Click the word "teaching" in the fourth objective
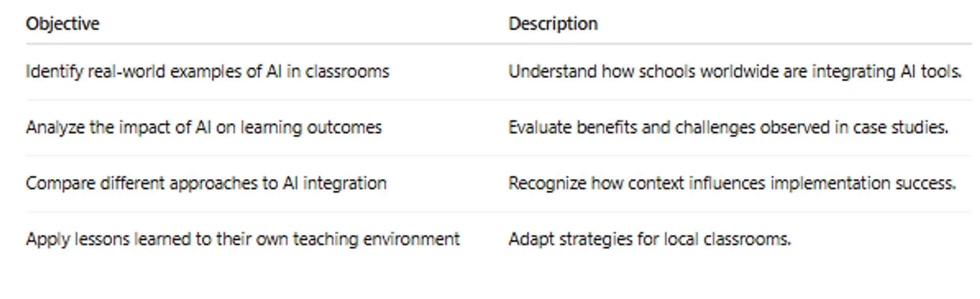This screenshot has height=299, width=980. [325, 239]
